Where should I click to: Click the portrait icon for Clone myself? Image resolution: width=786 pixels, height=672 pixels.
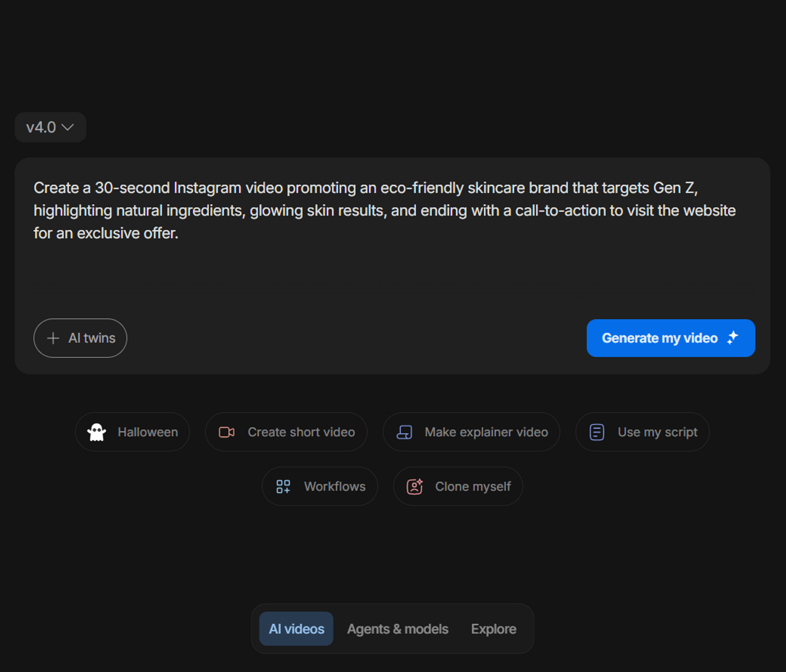tap(414, 487)
